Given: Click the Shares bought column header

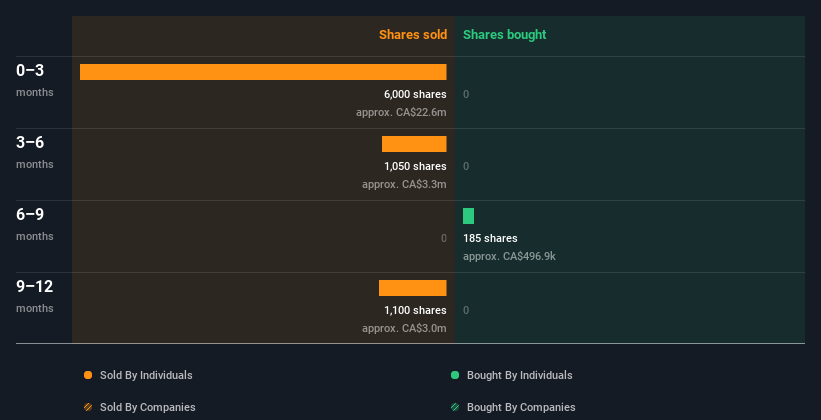Looking at the screenshot, I should (504, 35).
